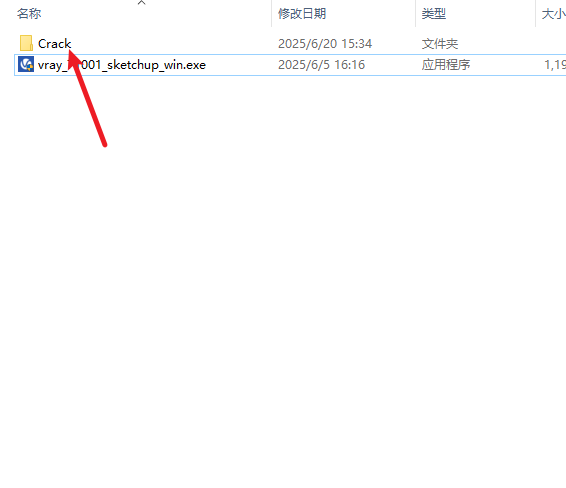
Task: Click the V-Ray installer application icon
Action: click(x=26, y=65)
